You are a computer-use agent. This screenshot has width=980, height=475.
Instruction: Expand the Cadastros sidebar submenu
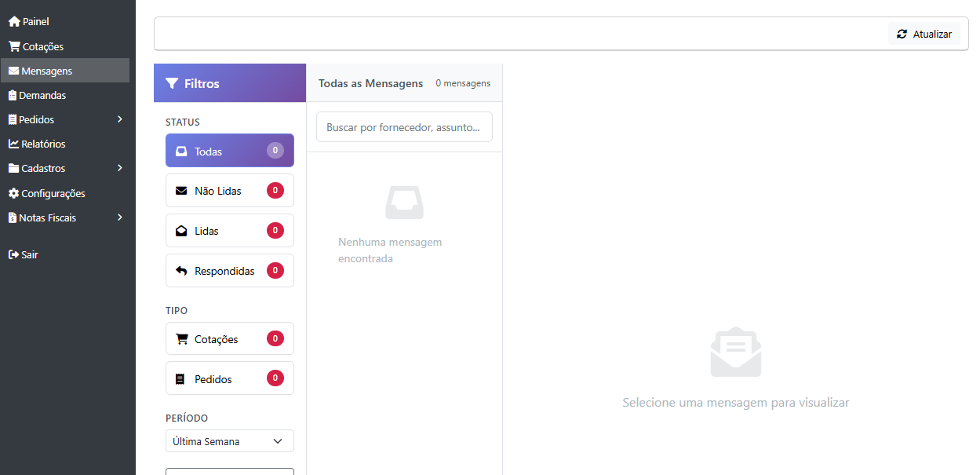[x=120, y=168]
